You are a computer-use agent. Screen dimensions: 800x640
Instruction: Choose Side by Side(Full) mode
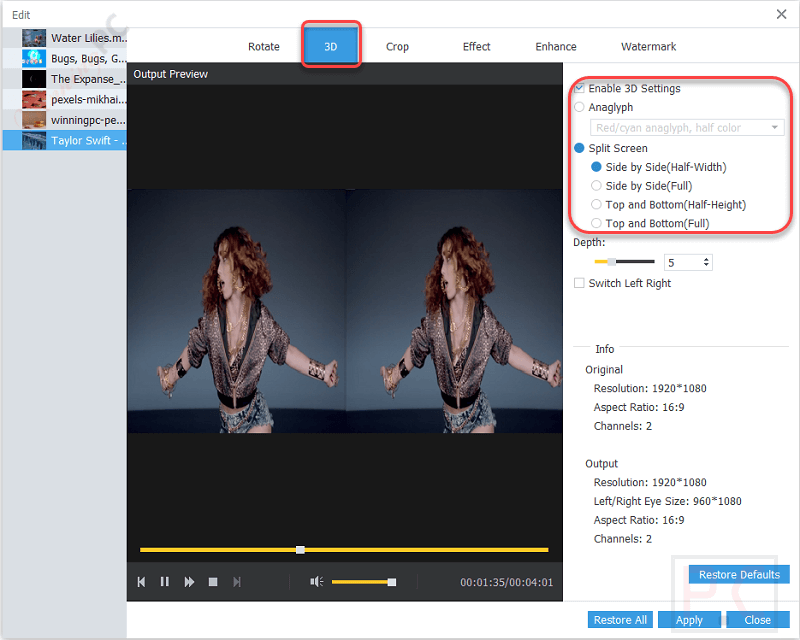coord(596,186)
